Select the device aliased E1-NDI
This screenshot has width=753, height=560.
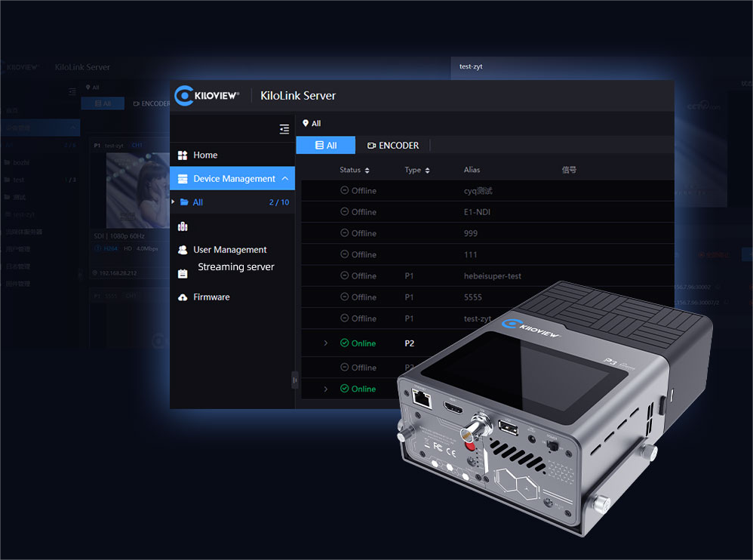coord(477,212)
